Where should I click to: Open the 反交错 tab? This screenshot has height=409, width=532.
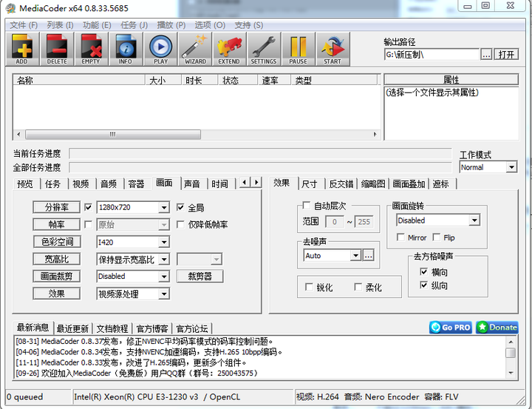(341, 184)
